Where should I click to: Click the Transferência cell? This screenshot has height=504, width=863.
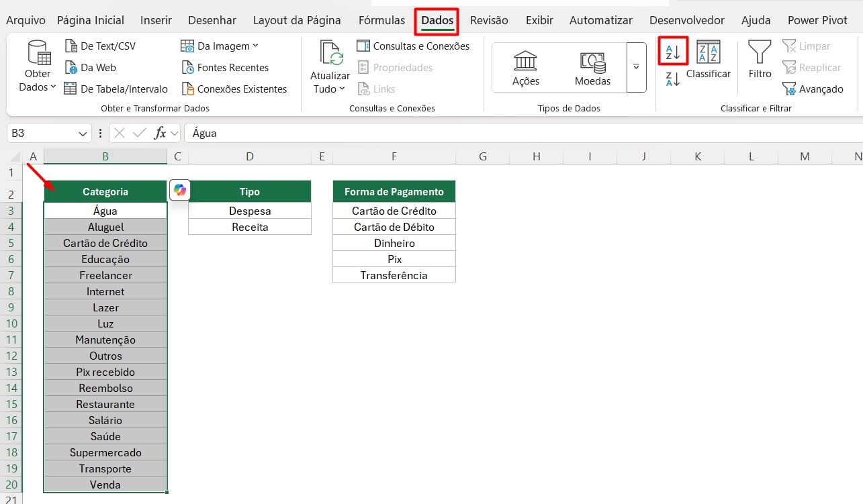tap(394, 275)
